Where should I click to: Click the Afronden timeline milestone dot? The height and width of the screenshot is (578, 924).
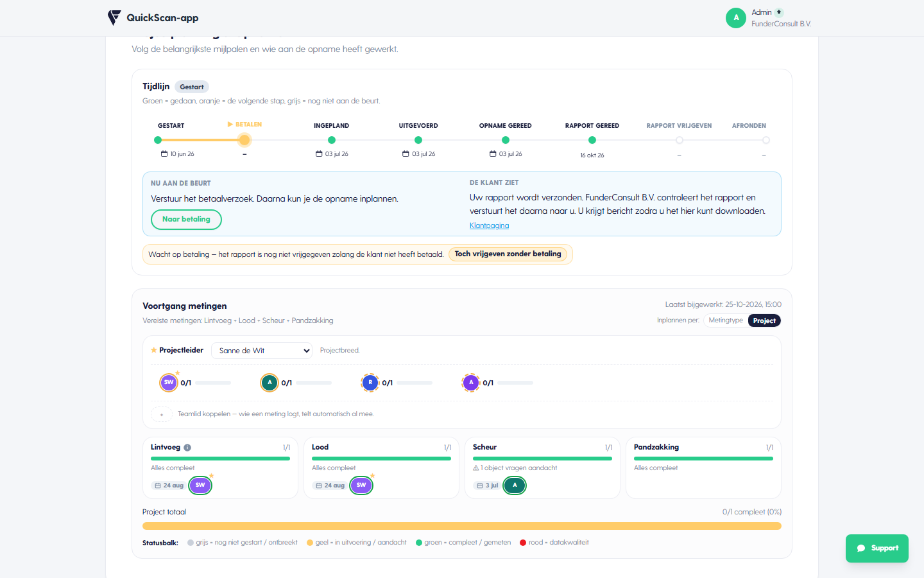(x=766, y=140)
